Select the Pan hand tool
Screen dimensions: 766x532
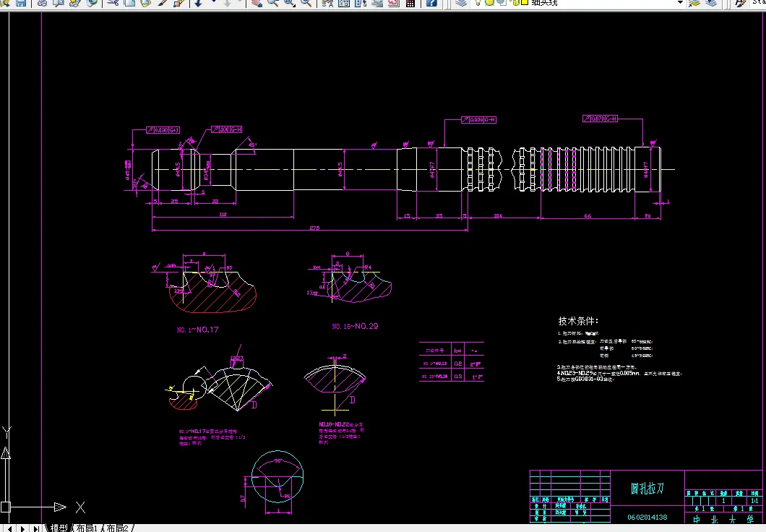coord(257,3)
